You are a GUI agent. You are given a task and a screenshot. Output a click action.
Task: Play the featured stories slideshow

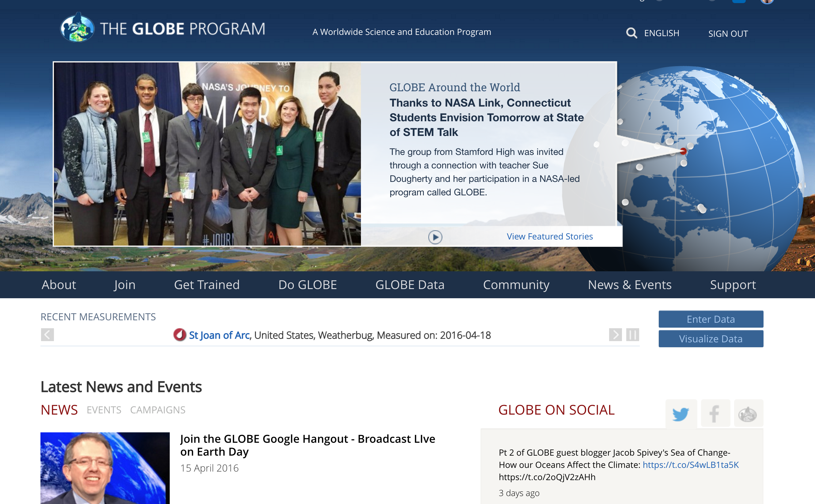pyautogui.click(x=435, y=237)
